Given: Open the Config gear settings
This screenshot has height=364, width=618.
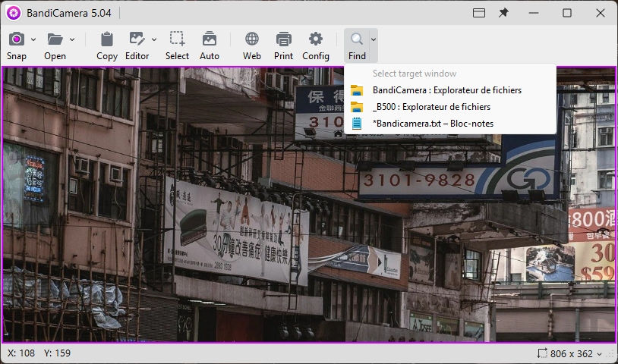Looking at the screenshot, I should (x=316, y=39).
